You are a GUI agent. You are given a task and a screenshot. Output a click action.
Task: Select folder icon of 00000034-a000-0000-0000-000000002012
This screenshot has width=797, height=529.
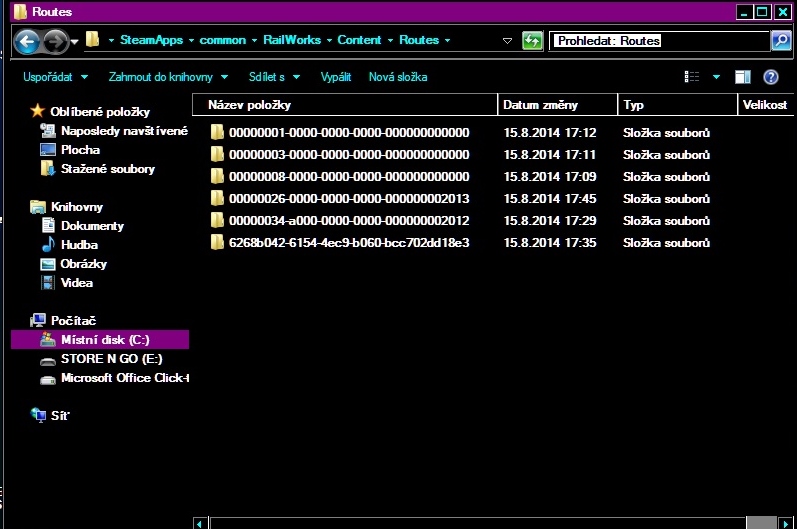[217, 221]
